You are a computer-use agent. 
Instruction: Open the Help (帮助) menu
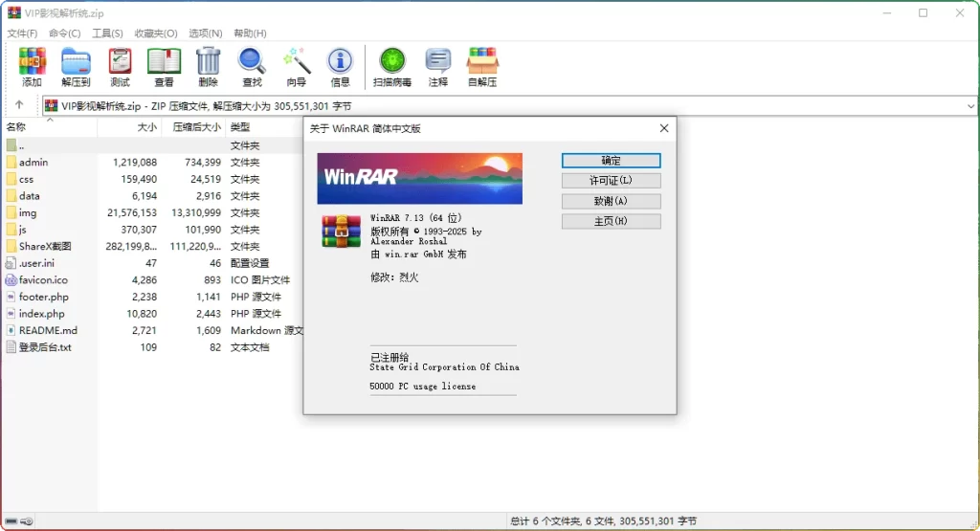pos(250,33)
